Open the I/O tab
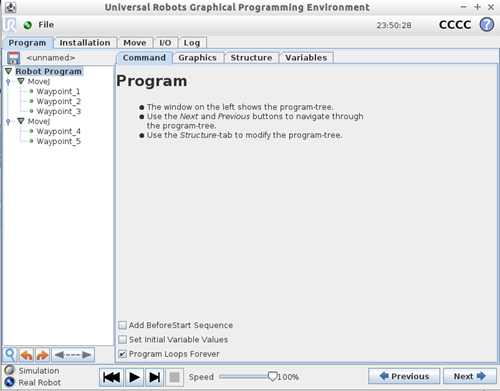Viewport: 500px width, 391px height. 165,43
